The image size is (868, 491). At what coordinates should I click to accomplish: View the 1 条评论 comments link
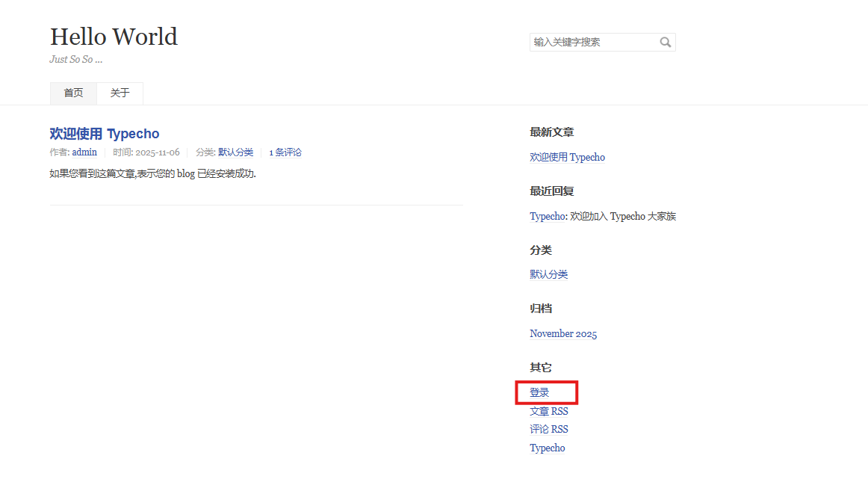285,152
